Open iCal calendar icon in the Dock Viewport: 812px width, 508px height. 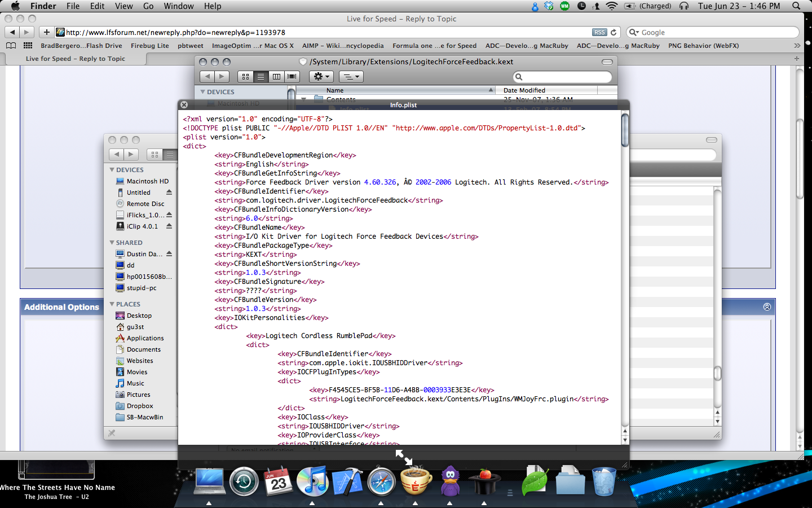point(278,481)
